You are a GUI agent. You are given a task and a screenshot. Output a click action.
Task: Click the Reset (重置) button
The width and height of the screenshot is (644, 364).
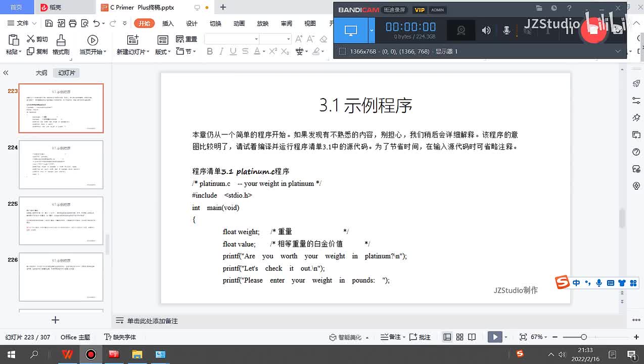[x=187, y=39]
